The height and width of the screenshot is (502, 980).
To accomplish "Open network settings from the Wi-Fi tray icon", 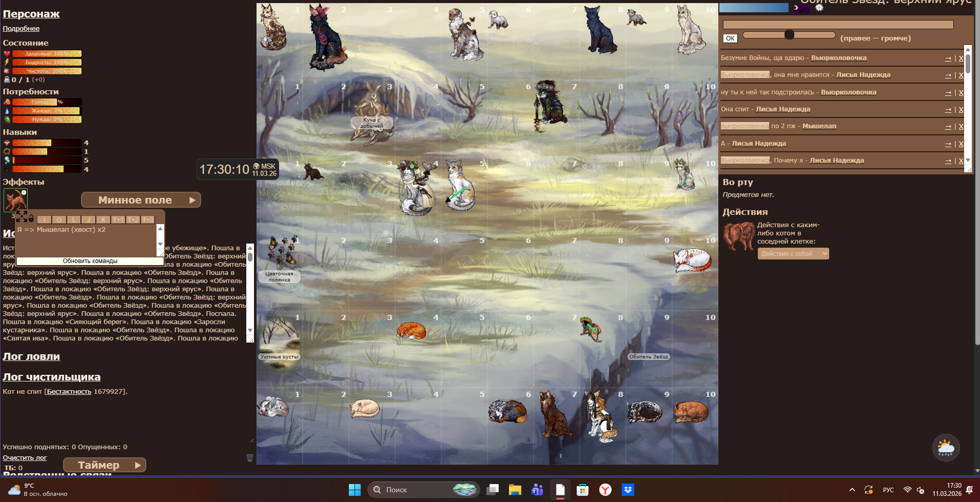I will (907, 490).
